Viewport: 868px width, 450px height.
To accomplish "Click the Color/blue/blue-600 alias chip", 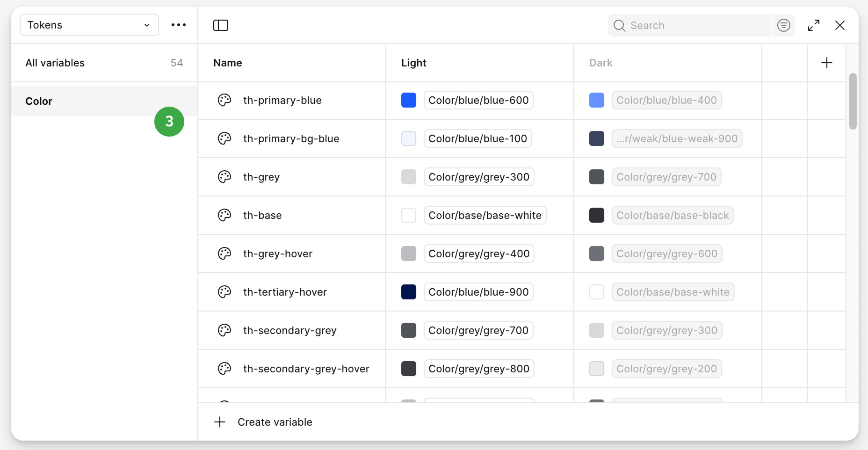I will point(478,100).
